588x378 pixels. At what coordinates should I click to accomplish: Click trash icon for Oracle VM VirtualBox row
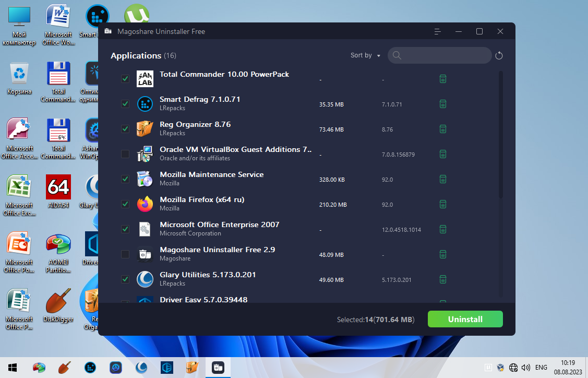(443, 154)
